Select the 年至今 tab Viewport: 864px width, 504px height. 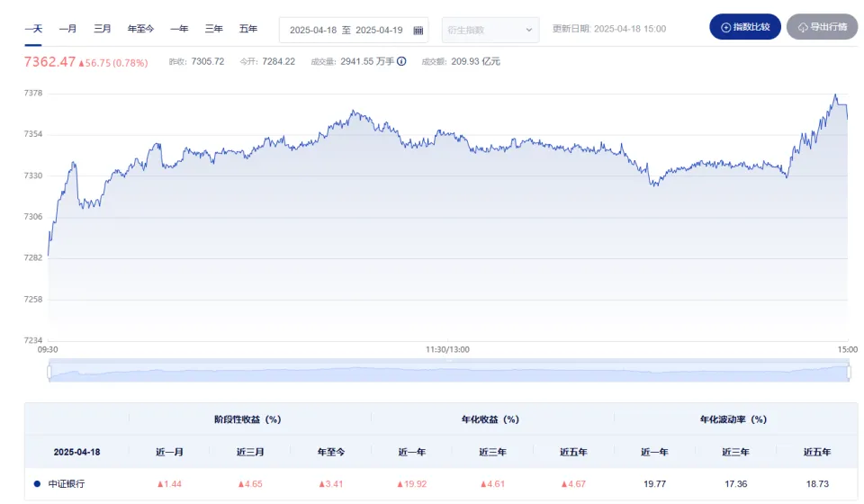141,29
